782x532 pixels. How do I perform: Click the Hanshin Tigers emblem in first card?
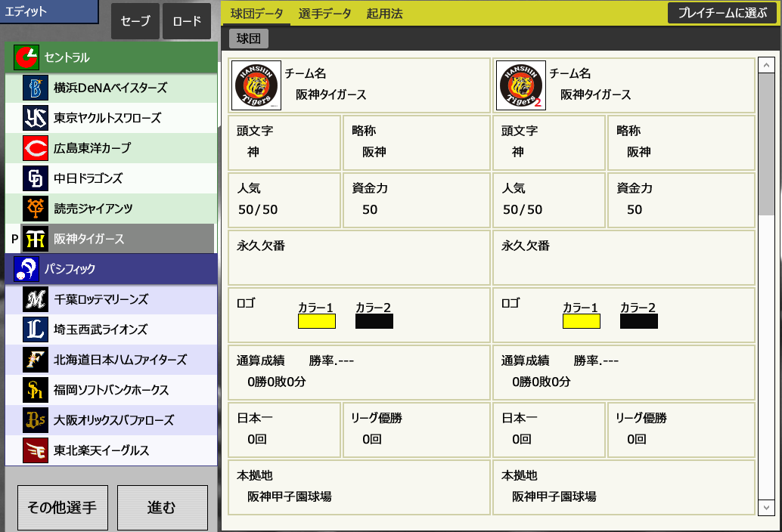(x=256, y=85)
